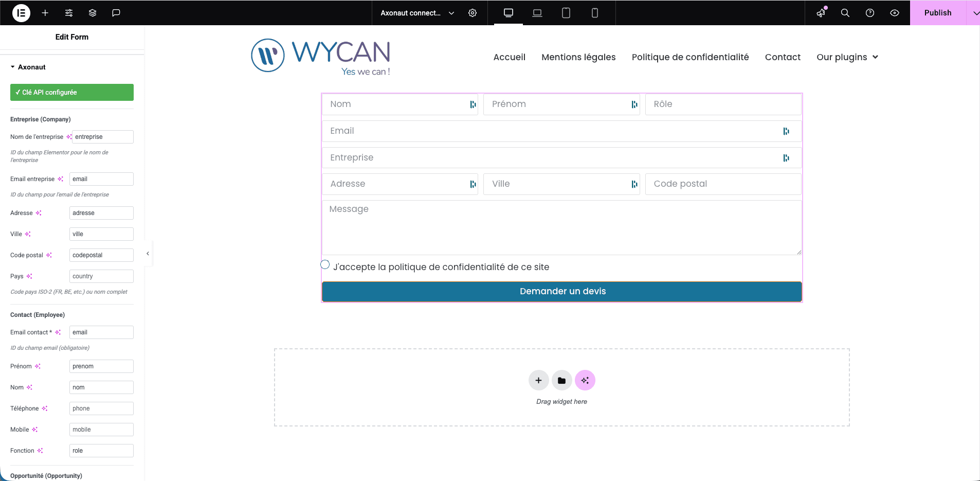The height and width of the screenshot is (481, 980).
Task: Click the Add Element plus icon
Action: (x=45, y=13)
